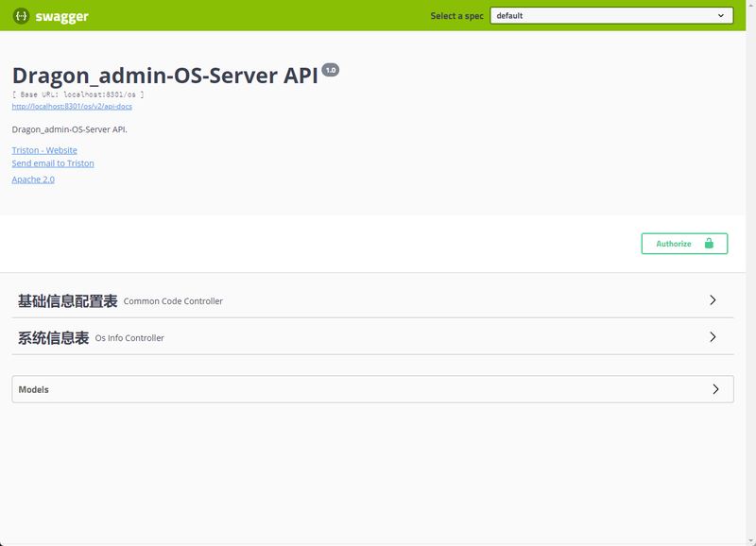Viewport: 756px width, 546px height.
Task: Click the 系统信息表 tag heading
Action: click(54, 338)
